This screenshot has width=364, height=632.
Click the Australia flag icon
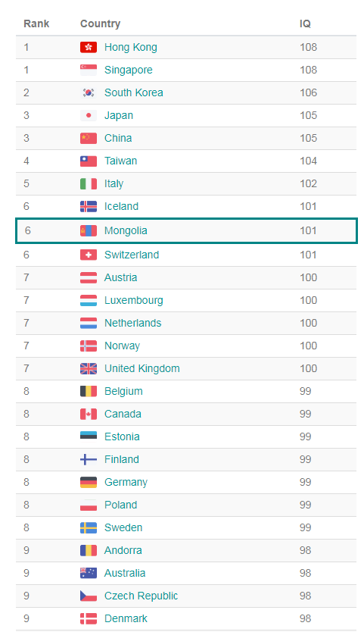click(89, 573)
